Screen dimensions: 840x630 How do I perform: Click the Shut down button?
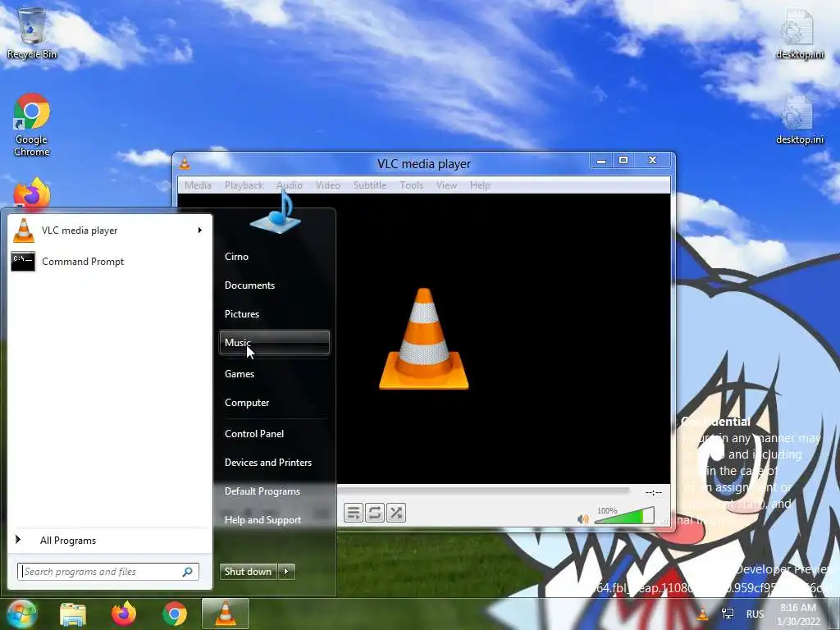click(x=248, y=572)
